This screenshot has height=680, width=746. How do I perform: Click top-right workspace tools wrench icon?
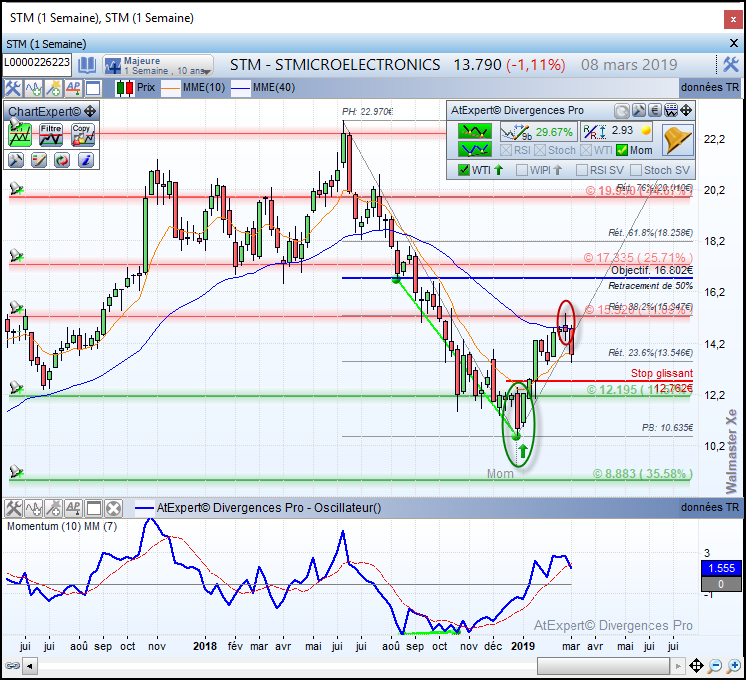click(x=731, y=64)
